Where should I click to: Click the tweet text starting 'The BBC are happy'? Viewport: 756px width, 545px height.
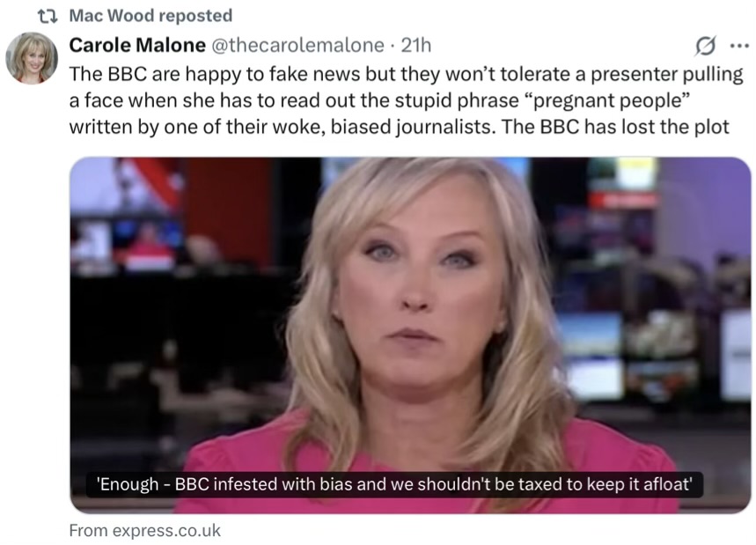(x=406, y=100)
